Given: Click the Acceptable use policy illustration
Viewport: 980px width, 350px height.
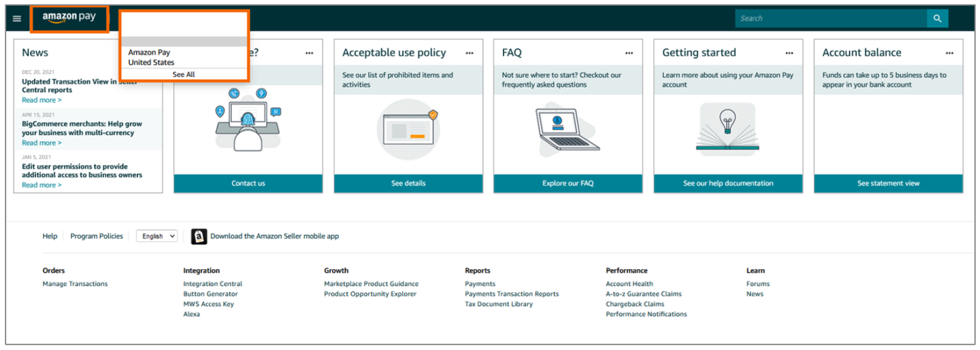Looking at the screenshot, I should tap(408, 129).
